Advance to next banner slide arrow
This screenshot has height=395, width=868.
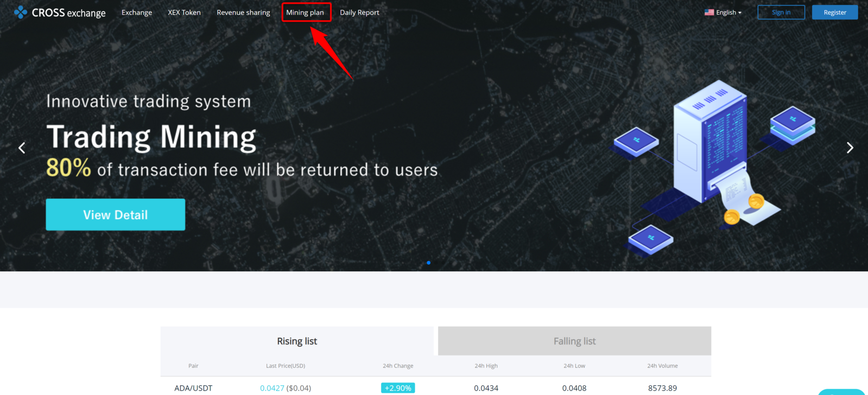tap(850, 148)
